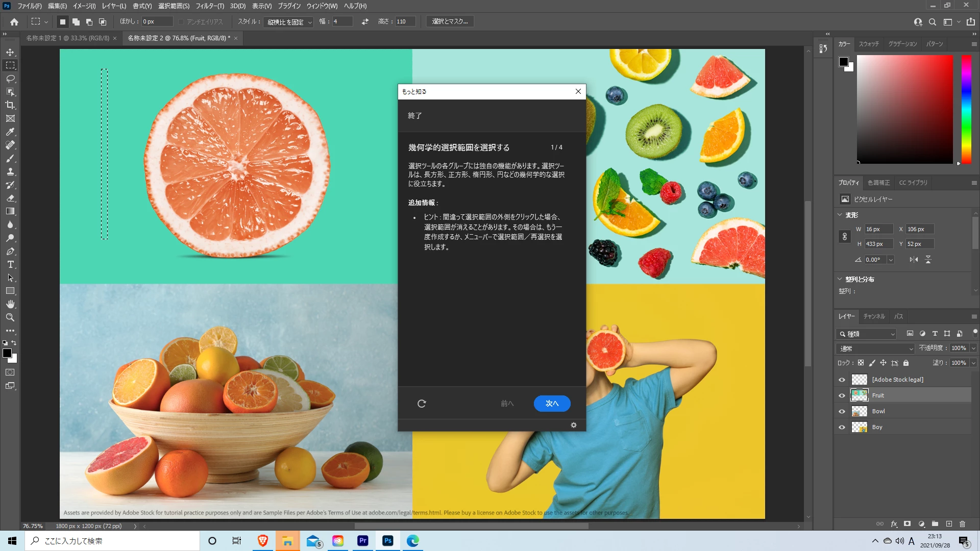Click the 選択とマスク button
This screenshot has width=980, height=551.
coord(450,21)
